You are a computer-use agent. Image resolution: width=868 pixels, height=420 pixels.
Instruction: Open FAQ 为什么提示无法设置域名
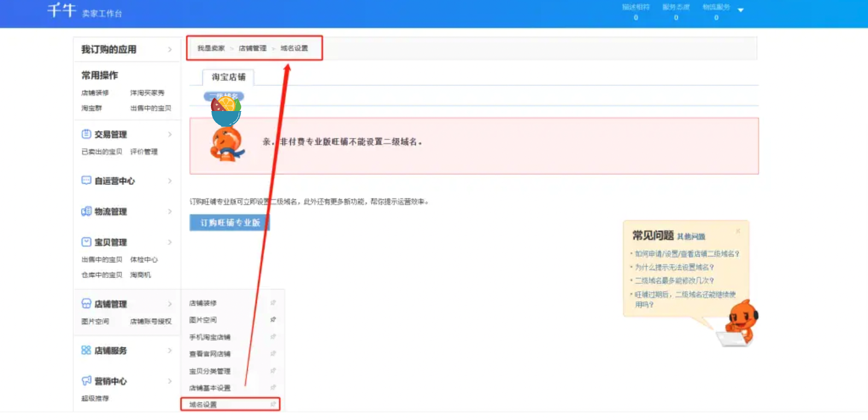click(674, 267)
